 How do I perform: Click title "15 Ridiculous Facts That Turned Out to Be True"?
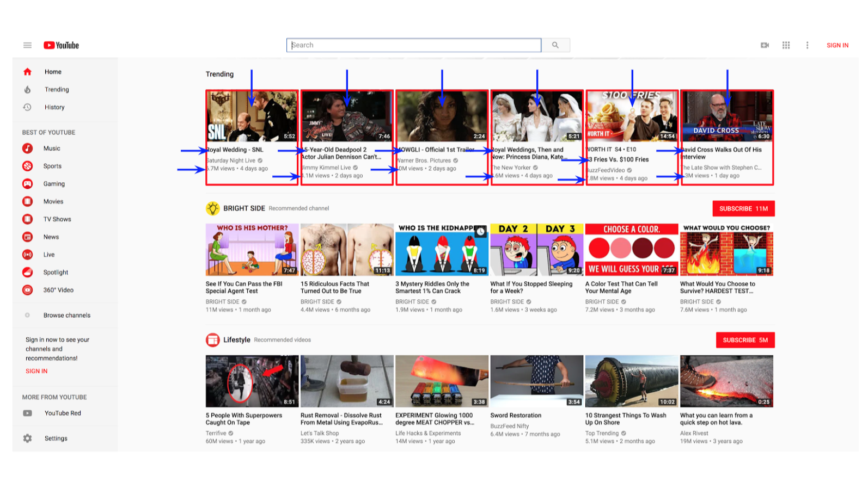click(335, 287)
